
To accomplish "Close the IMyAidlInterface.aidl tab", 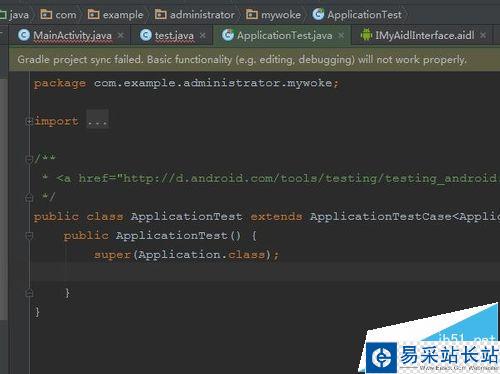I will 483,35.
